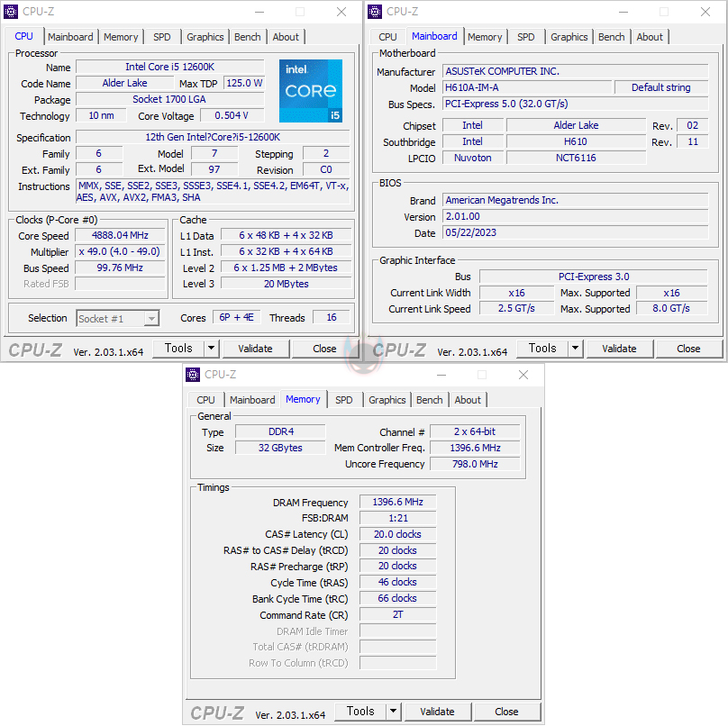This screenshot has width=728, height=726.
Task: Select the active CPU tab in CPU window
Action: pos(24,36)
